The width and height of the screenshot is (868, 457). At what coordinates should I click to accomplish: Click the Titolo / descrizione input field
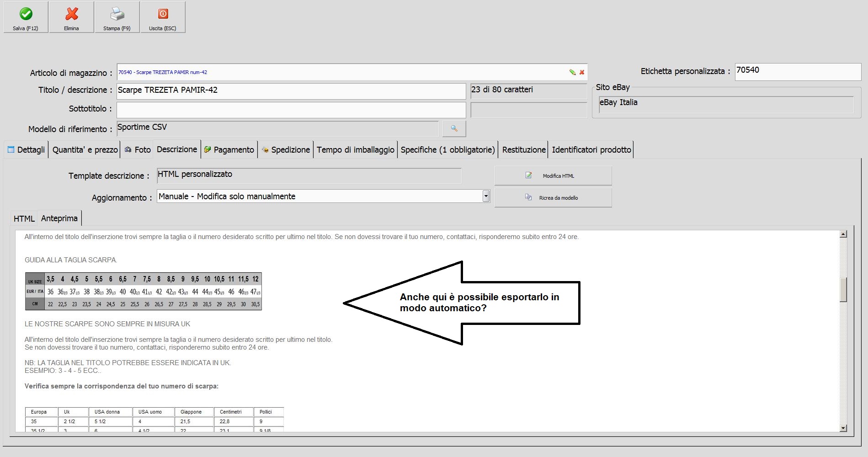[291, 90]
